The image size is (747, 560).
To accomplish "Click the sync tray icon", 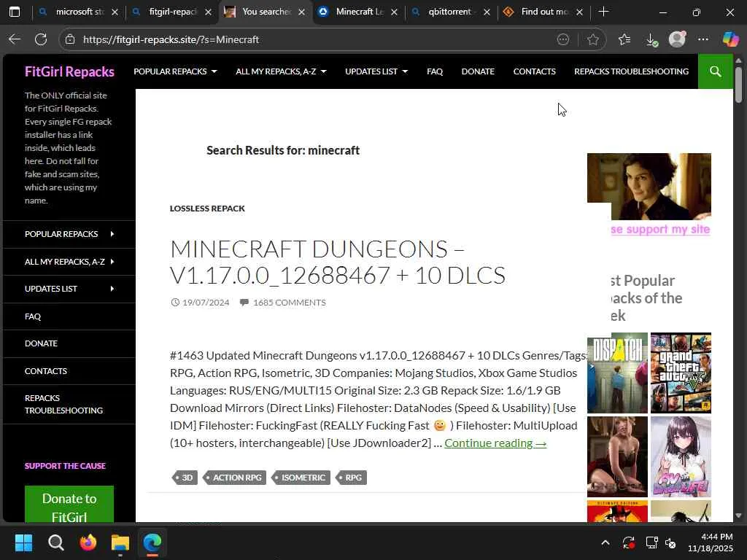I will coord(628,542).
